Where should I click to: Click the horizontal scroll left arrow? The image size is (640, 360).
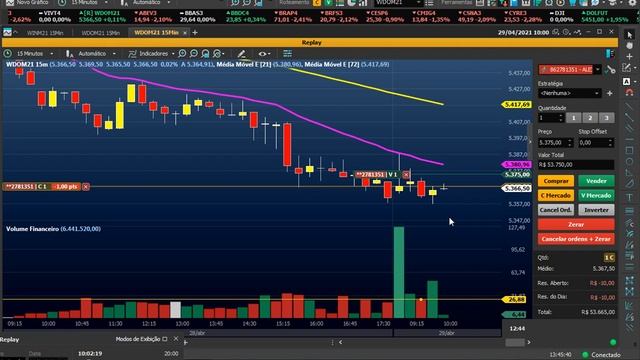(x=340, y=342)
